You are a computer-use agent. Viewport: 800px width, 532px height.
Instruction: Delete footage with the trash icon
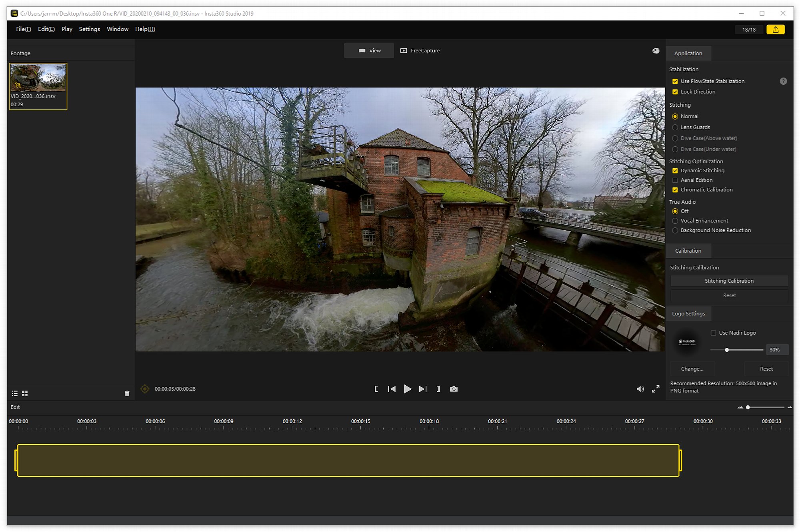pyautogui.click(x=127, y=394)
